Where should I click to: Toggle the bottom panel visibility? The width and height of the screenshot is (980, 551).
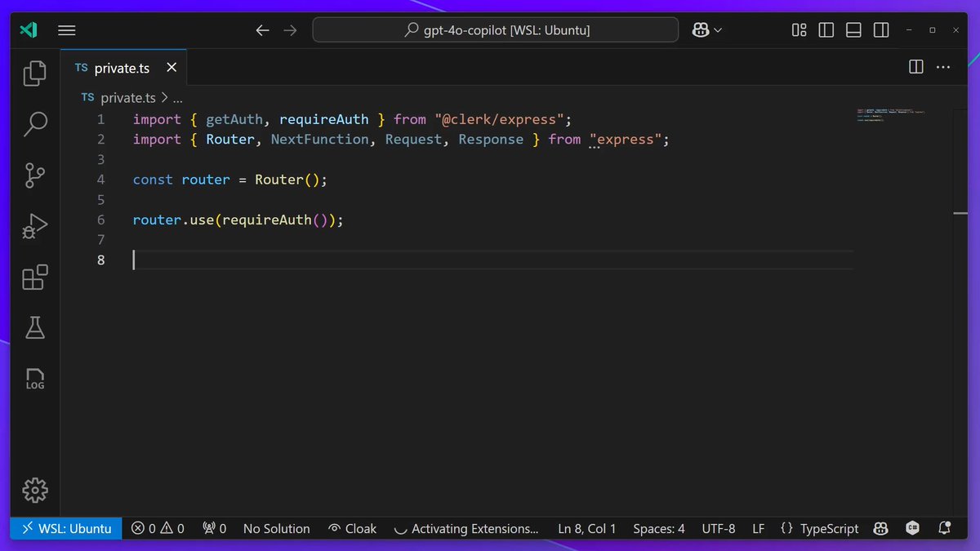[x=853, y=30]
